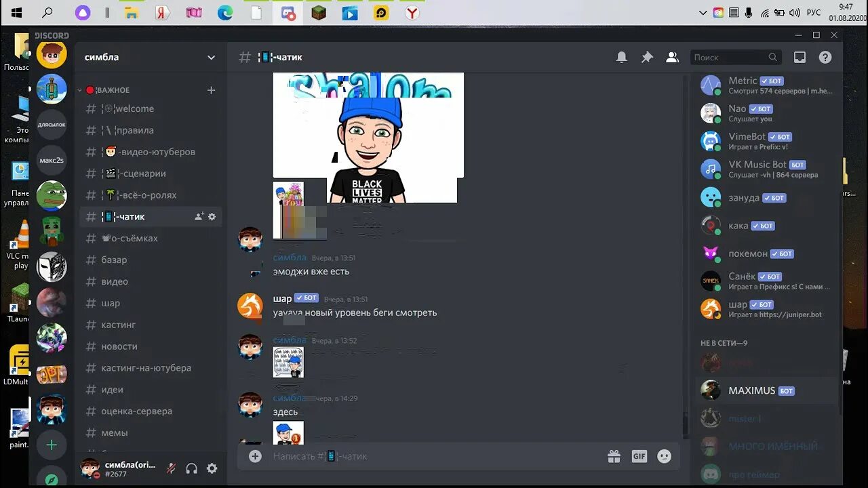Screen dimensions: 868x488
Task: Open the inbox icon
Action: [x=800, y=58]
